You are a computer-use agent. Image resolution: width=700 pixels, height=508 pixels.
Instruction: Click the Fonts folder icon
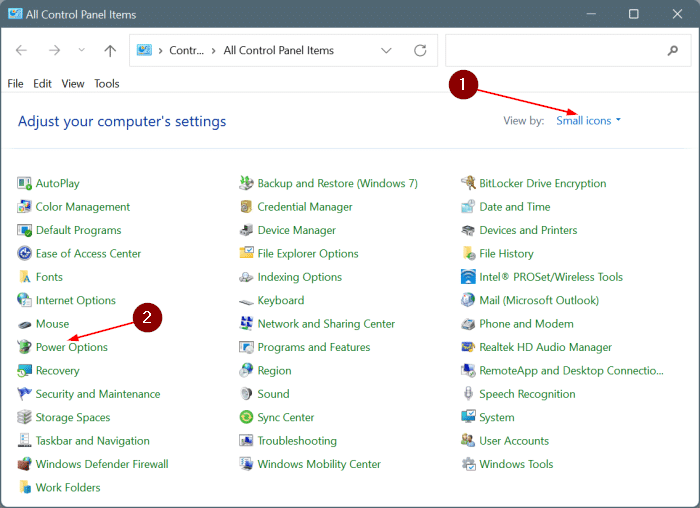coord(24,277)
